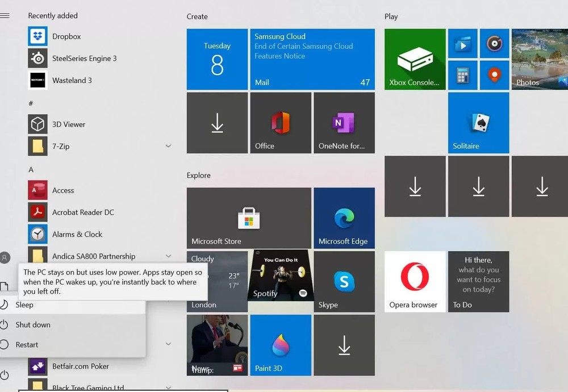Open the Dropbox app icon

[37, 36]
